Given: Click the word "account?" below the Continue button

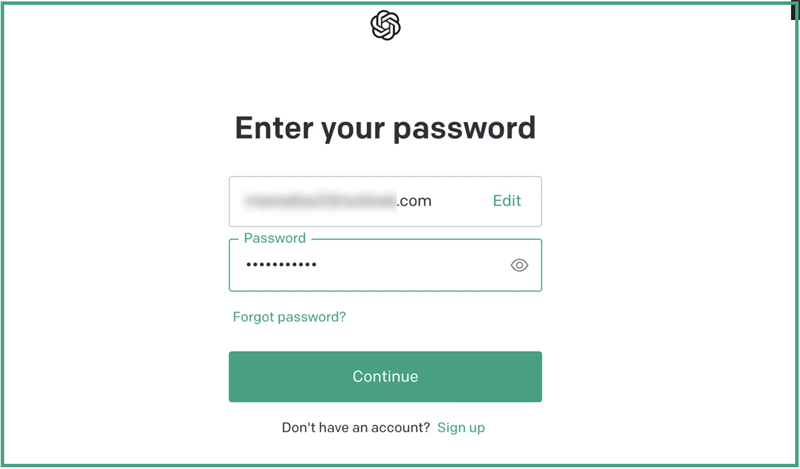Looking at the screenshot, I should (400, 427).
